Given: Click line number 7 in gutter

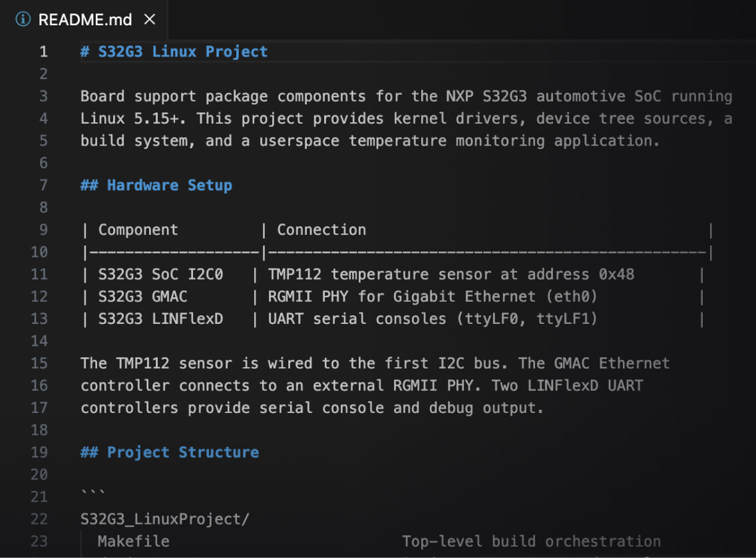Looking at the screenshot, I should [43, 185].
